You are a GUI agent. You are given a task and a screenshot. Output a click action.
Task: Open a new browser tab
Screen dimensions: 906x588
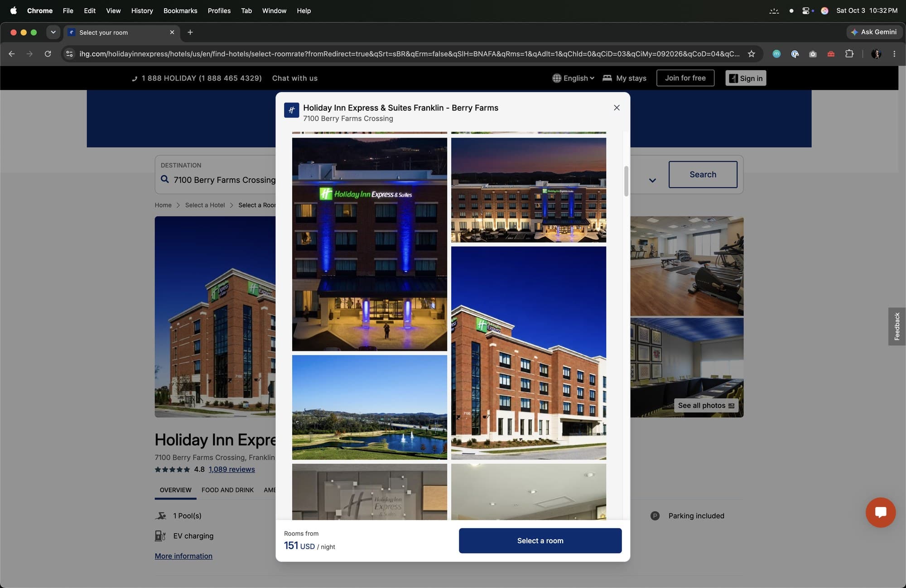tap(190, 32)
